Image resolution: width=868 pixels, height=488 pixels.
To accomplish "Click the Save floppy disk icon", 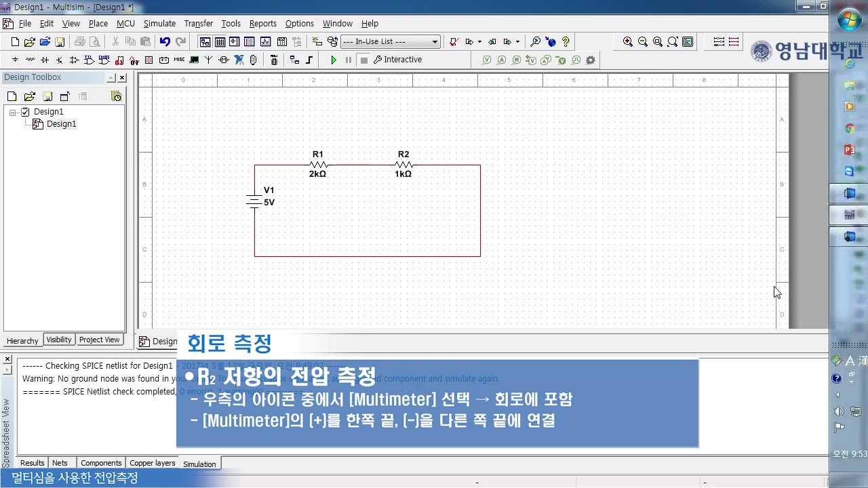I will (60, 41).
